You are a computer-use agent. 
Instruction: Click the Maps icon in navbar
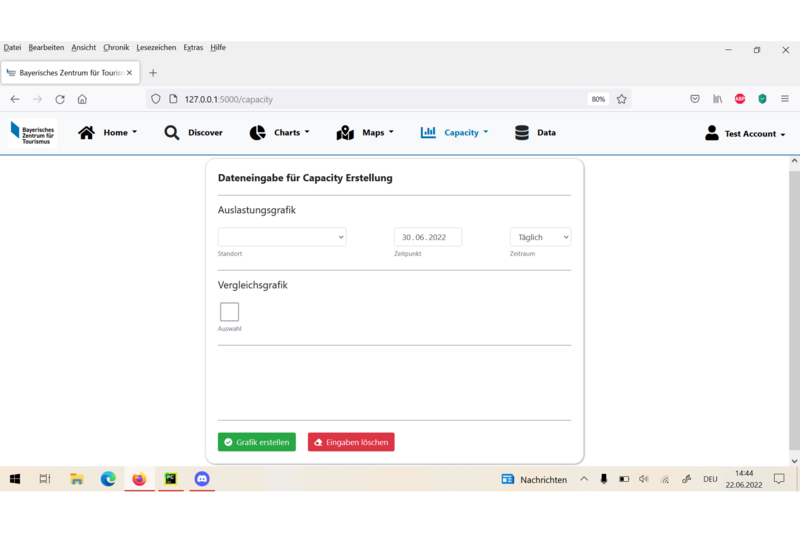pos(345,133)
